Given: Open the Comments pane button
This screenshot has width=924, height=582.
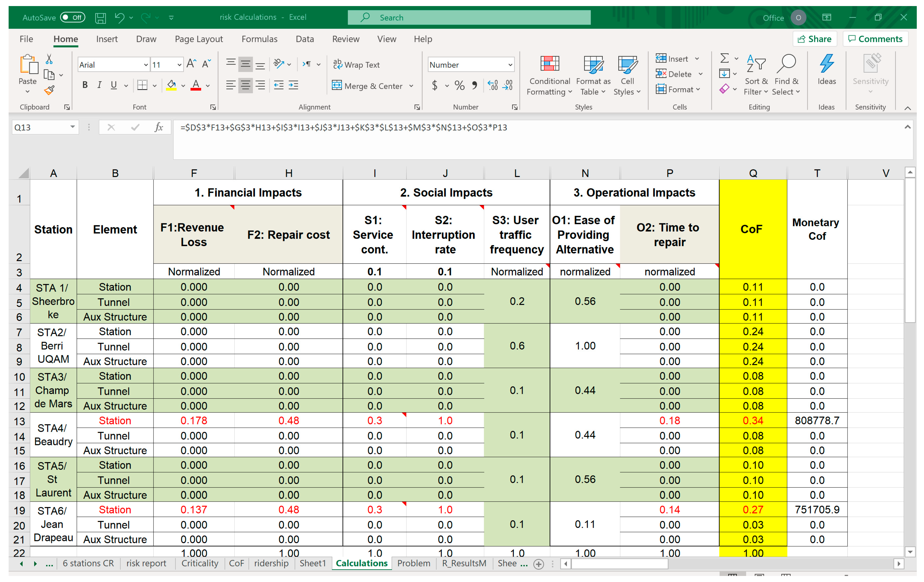Looking at the screenshot, I should tap(875, 39).
